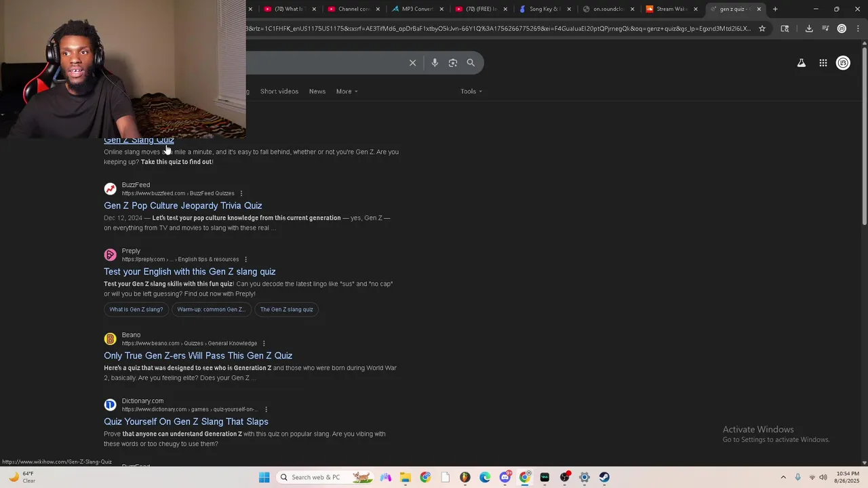This screenshot has height=488, width=868.
Task: Click the magnifying glass search button
Action: click(x=471, y=62)
